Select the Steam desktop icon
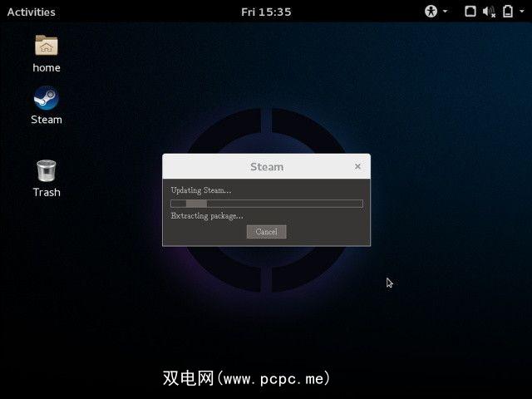This screenshot has width=532, height=399. pos(47,106)
